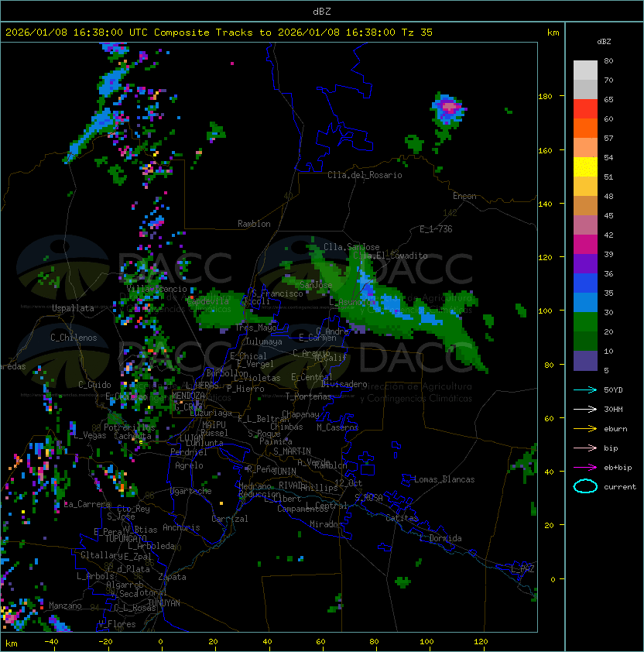Click the -40 tick label on horizontal axis
Viewport: 644px width, 652px height.
coord(51,641)
